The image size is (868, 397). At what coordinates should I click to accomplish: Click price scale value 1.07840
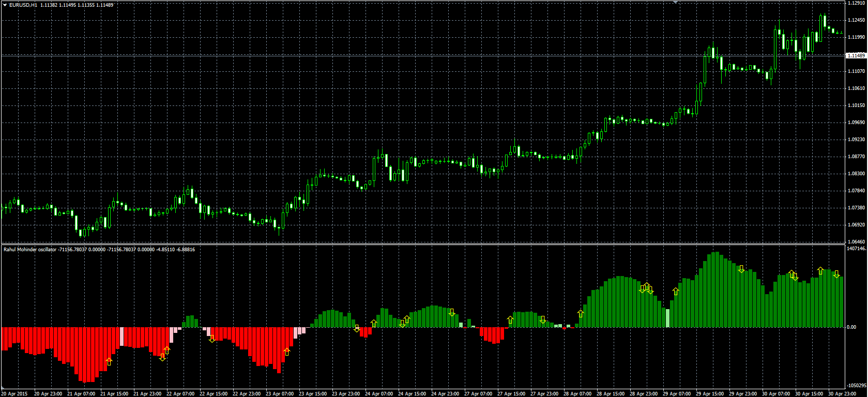pos(857,191)
